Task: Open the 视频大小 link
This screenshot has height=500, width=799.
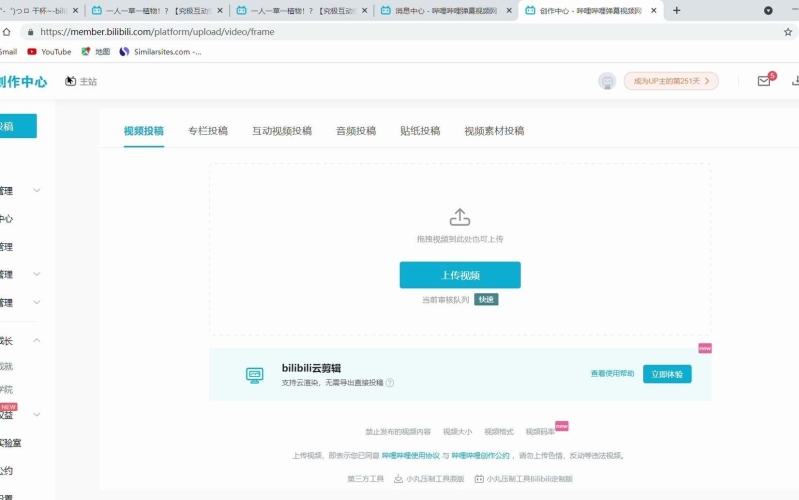Action: [x=458, y=432]
